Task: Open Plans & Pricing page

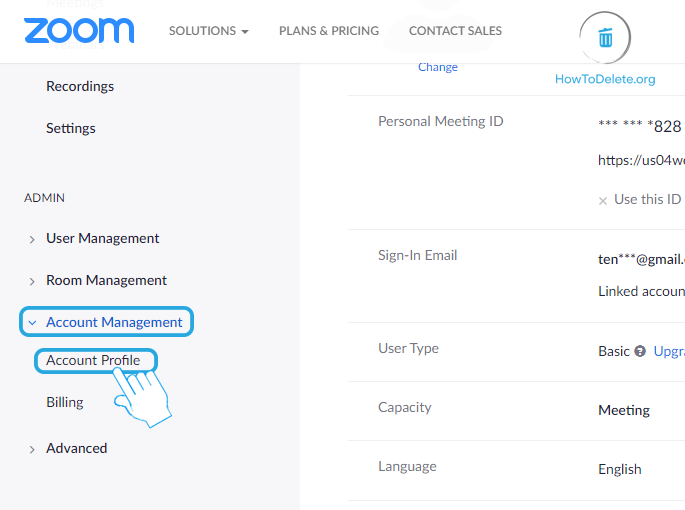Action: click(328, 31)
